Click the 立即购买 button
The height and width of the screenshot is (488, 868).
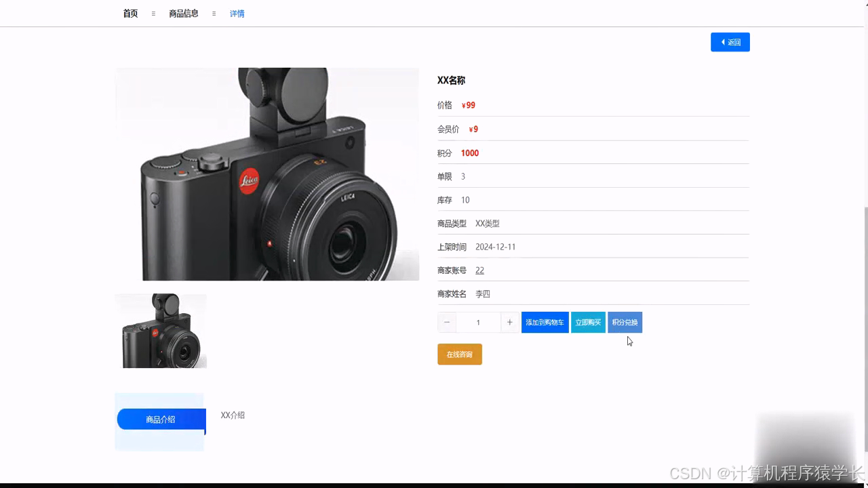point(588,322)
